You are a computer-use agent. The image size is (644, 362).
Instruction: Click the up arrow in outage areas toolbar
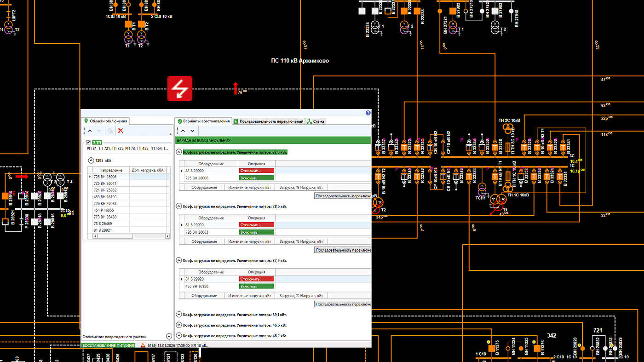tap(90, 131)
